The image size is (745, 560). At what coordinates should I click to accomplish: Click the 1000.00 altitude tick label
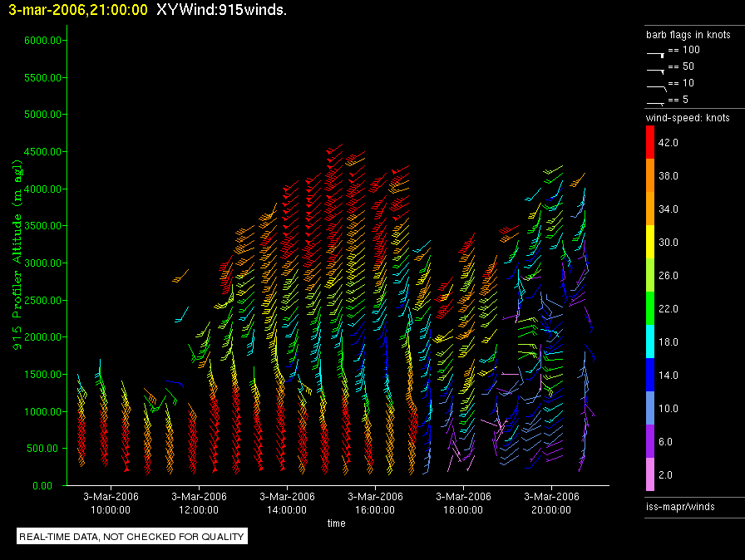42,411
